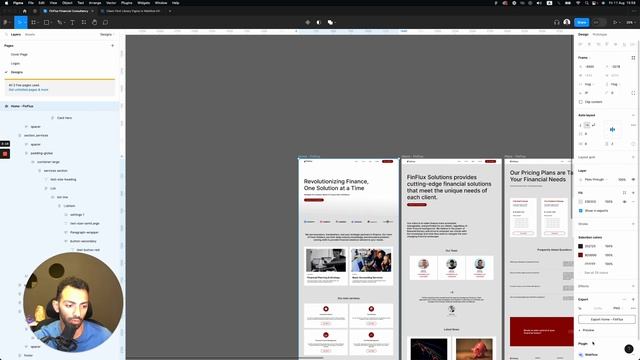Open the Plugins menu
The width and height of the screenshot is (640, 360).
127,3
